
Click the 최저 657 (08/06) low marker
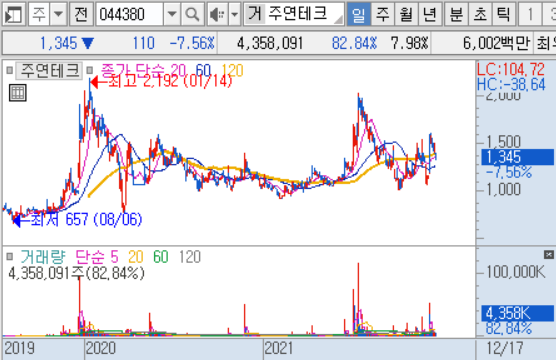[78, 220]
